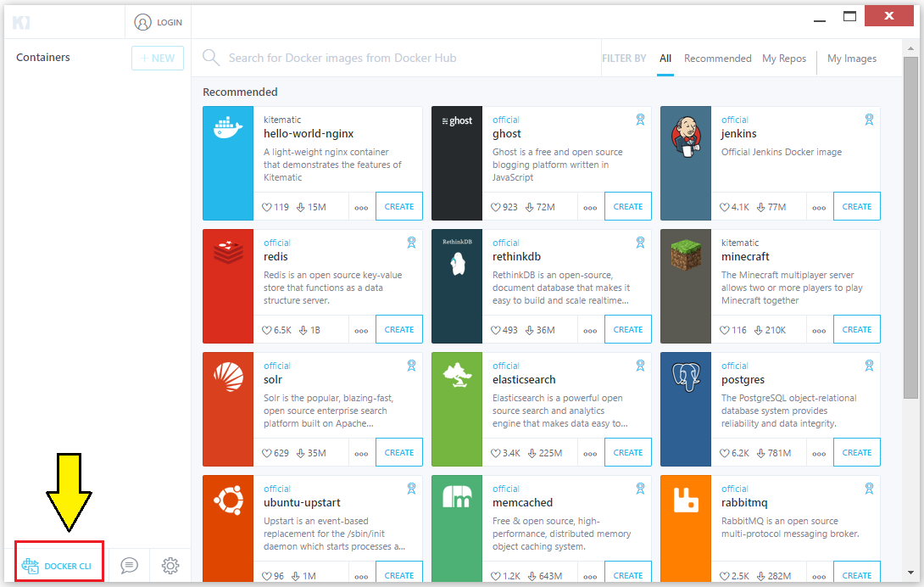The image size is (924, 587).
Task: Click the official badge on jenkins
Action: point(869,120)
